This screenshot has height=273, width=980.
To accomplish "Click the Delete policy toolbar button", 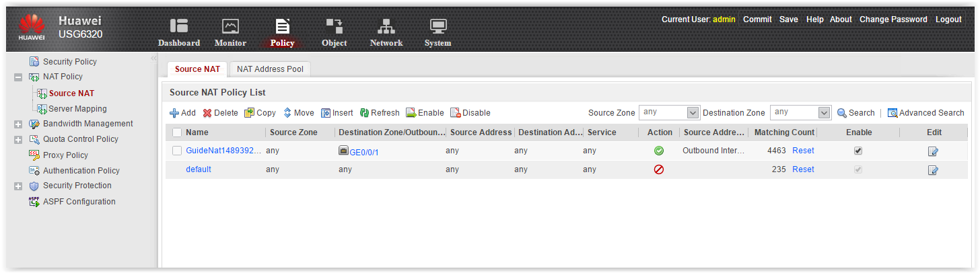I will pos(221,113).
